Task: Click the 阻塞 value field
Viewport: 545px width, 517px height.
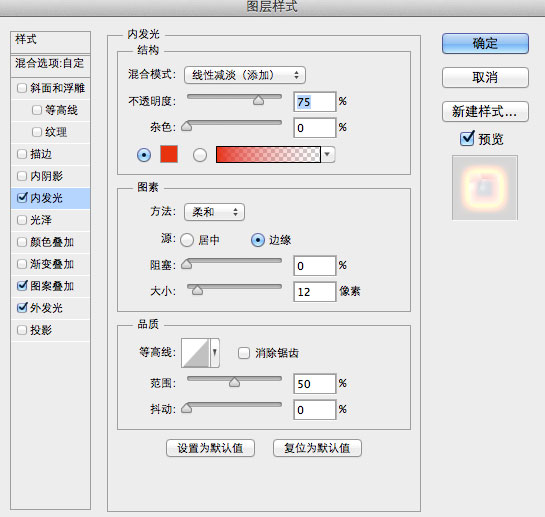Action: pos(315,266)
